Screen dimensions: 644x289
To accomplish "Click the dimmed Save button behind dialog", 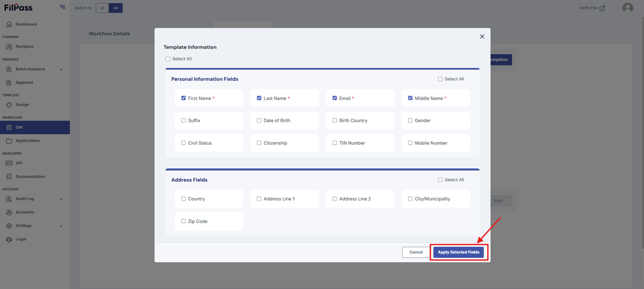I will [x=500, y=201].
